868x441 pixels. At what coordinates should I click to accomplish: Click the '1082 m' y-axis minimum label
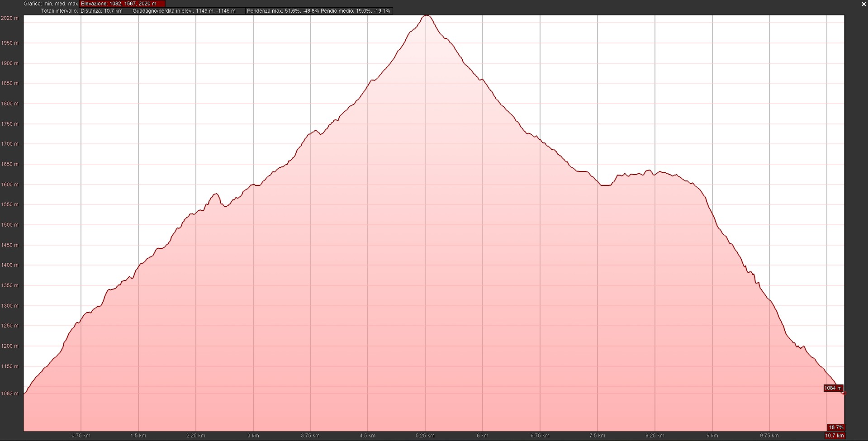(x=9, y=394)
